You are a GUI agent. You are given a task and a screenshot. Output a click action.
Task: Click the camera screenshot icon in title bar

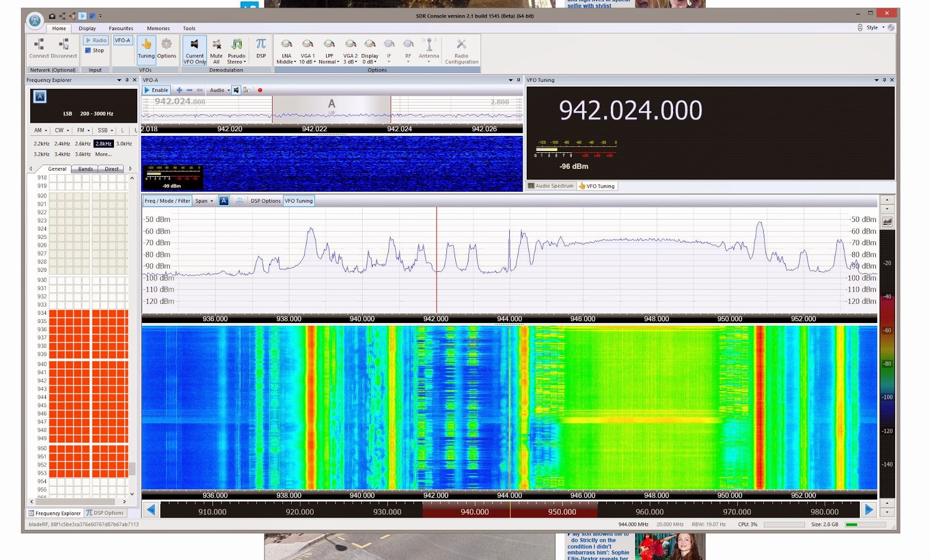[x=52, y=16]
